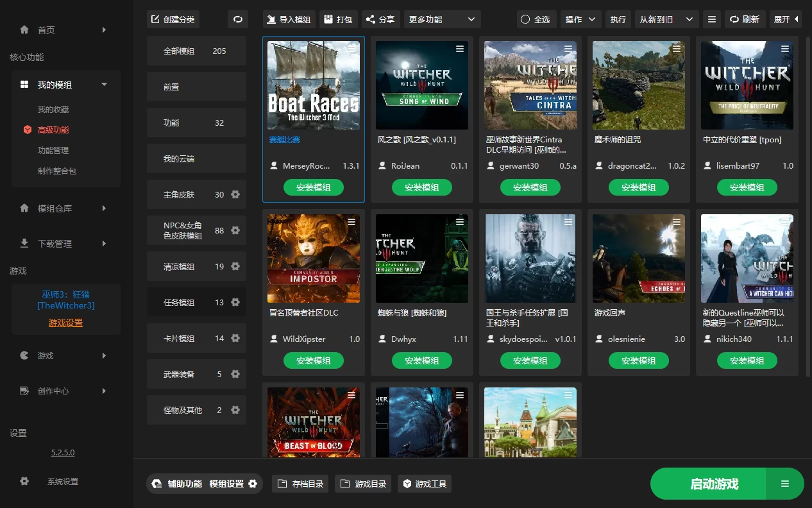Click the list layout icon beside 刷新
The image size is (812, 508).
tap(711, 19)
